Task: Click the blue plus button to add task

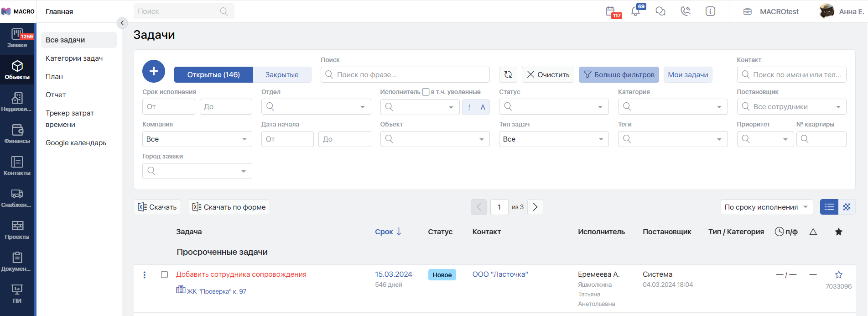Action: click(154, 71)
